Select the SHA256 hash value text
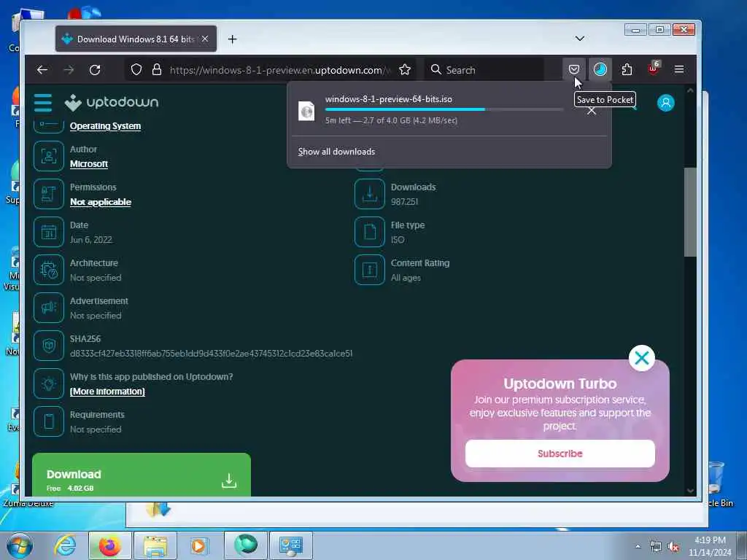747x560 pixels. coord(211,354)
